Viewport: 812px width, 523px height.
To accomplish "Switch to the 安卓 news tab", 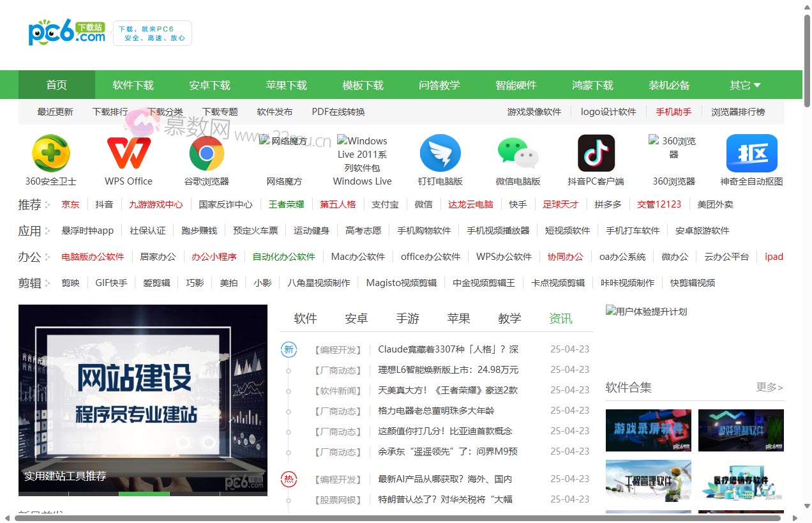I will [356, 318].
